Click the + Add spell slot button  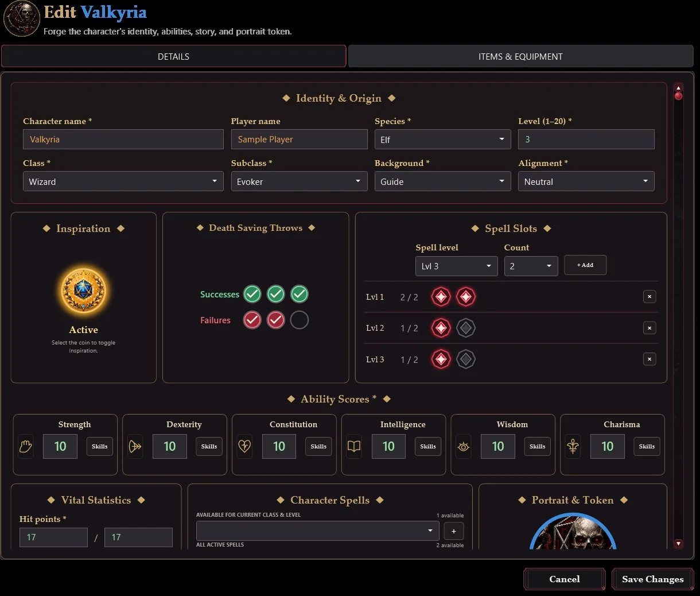(x=585, y=265)
